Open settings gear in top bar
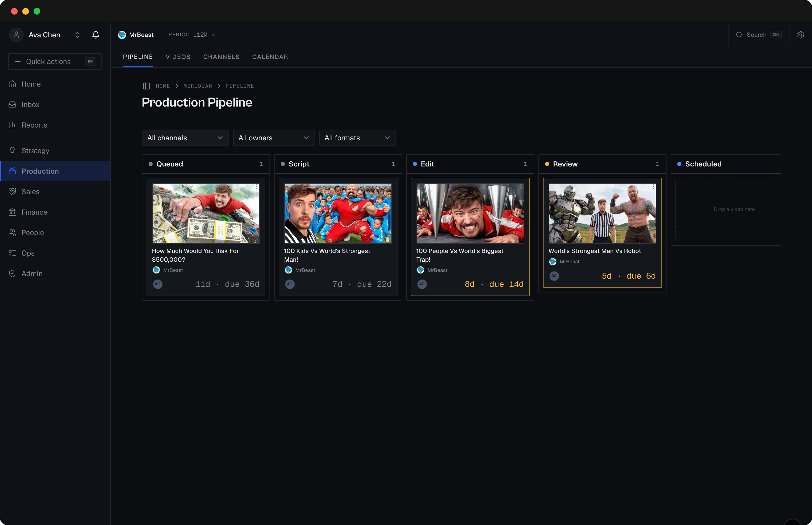This screenshot has width=812, height=525. [800, 35]
